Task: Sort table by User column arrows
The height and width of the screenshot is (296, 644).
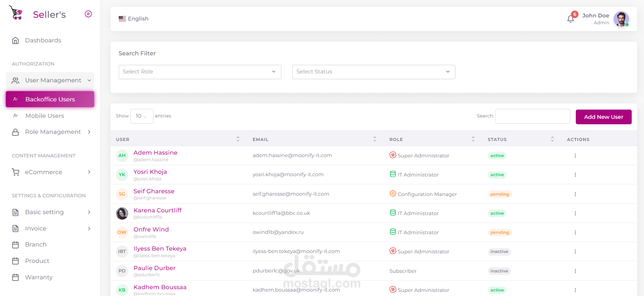Action: click(x=238, y=139)
